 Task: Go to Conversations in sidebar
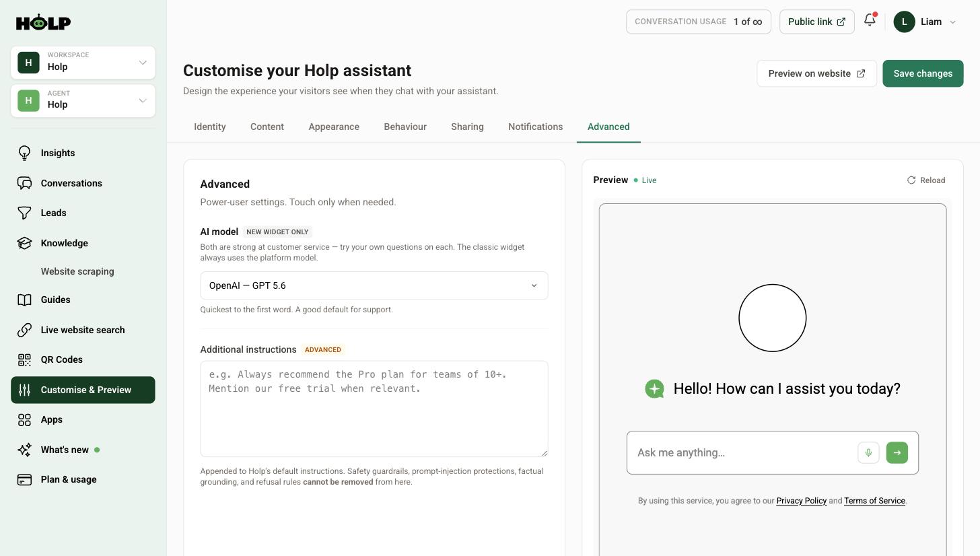pyautogui.click(x=83, y=183)
